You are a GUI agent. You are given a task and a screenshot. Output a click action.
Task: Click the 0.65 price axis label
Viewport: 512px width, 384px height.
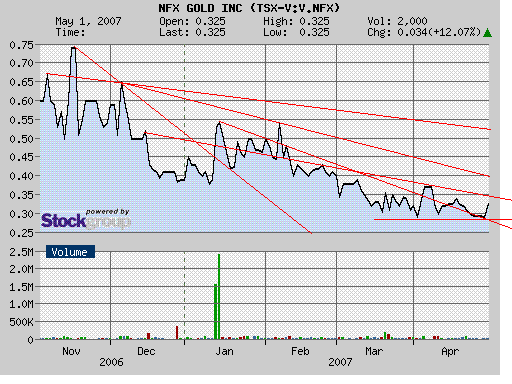(22, 82)
